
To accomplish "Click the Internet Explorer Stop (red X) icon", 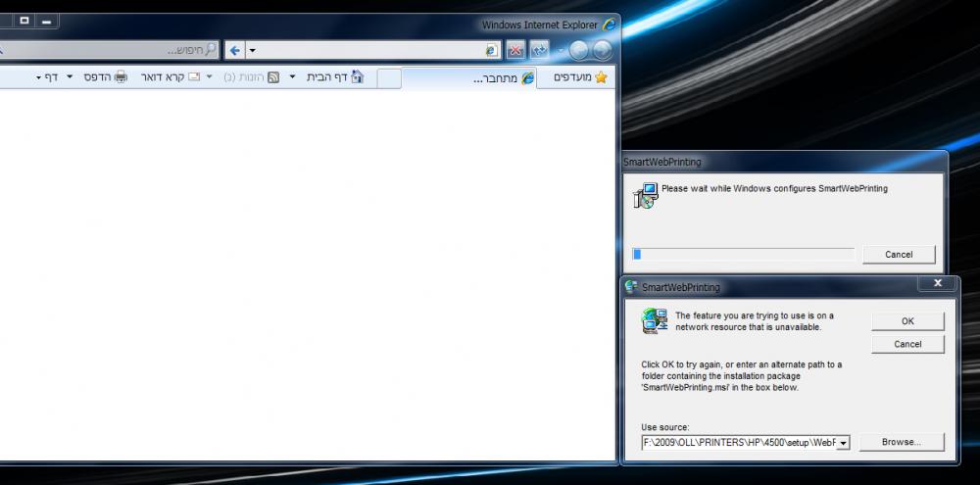I will click(x=515, y=51).
